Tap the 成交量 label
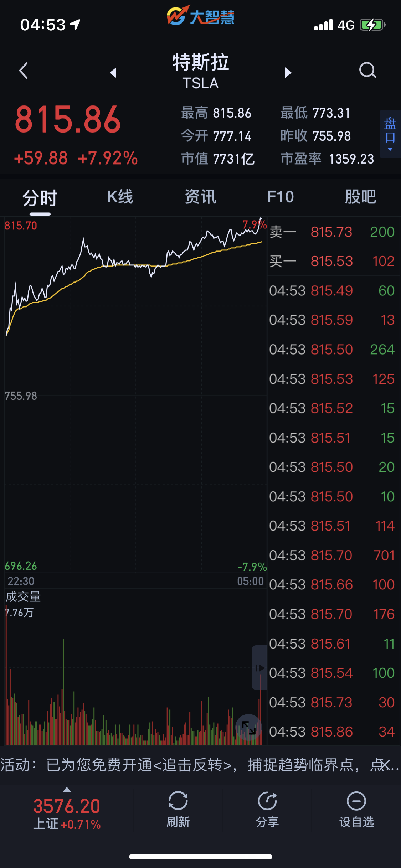 coord(24,596)
